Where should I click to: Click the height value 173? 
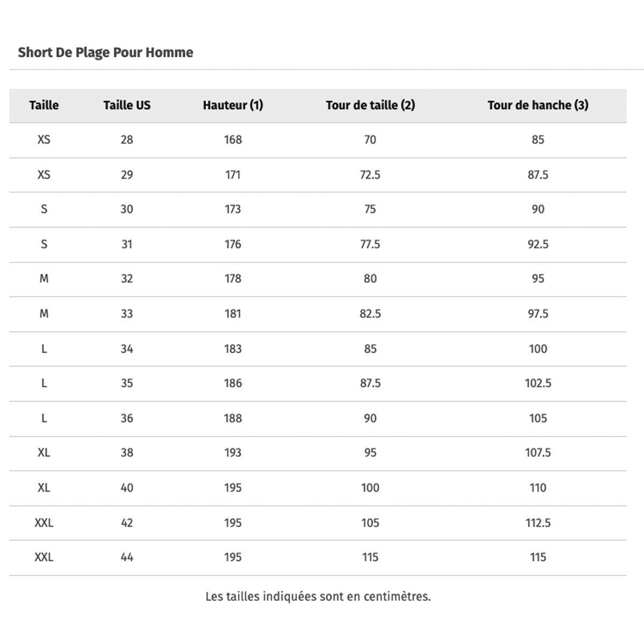pyautogui.click(x=233, y=209)
